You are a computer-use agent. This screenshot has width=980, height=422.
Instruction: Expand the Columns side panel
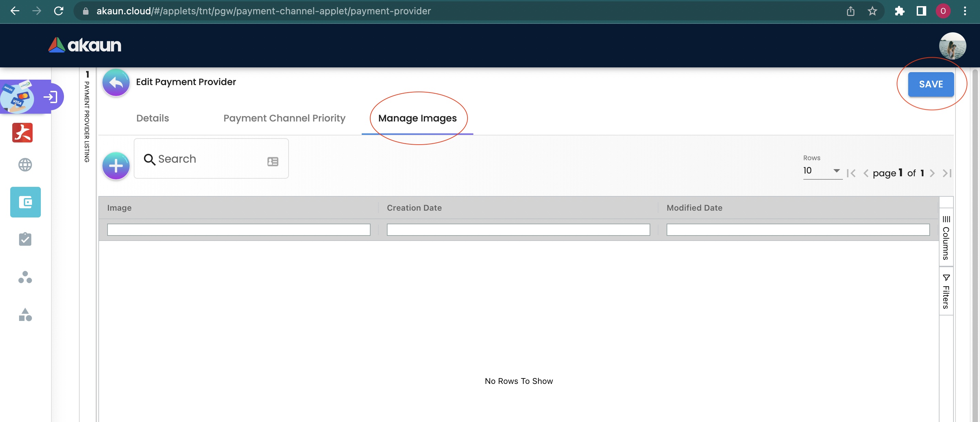click(x=946, y=238)
